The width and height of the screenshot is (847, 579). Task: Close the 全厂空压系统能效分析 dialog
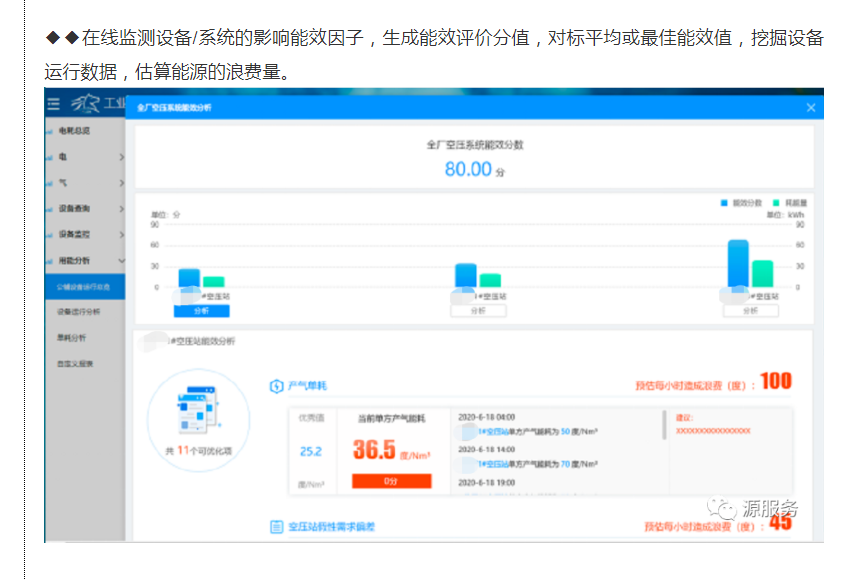(811, 107)
